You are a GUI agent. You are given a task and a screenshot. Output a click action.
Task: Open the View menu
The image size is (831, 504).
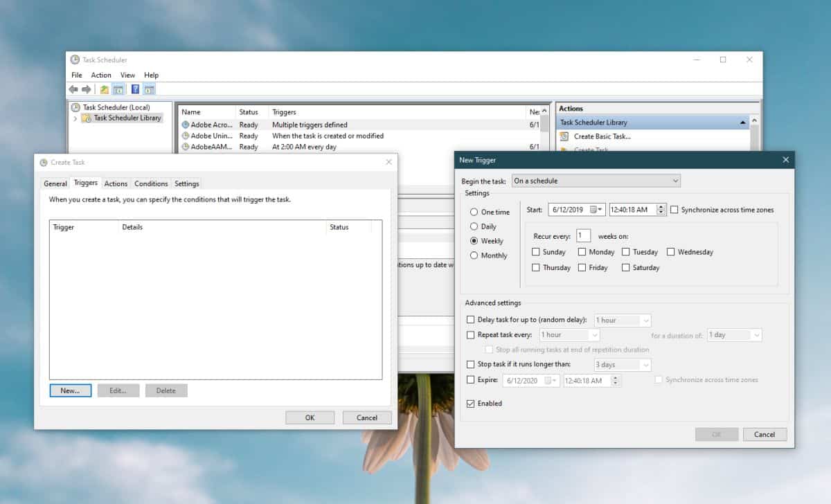(127, 75)
